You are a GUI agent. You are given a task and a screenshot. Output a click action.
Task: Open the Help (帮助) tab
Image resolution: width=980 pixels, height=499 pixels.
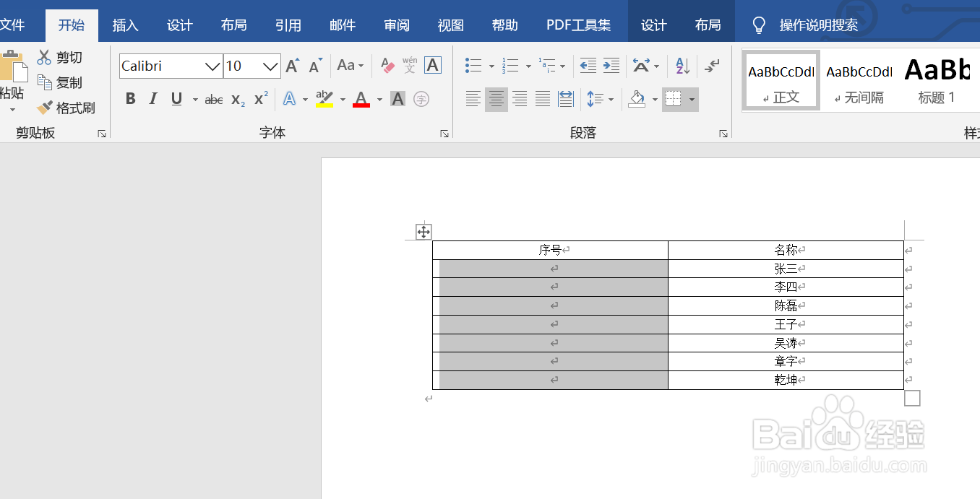(x=504, y=25)
